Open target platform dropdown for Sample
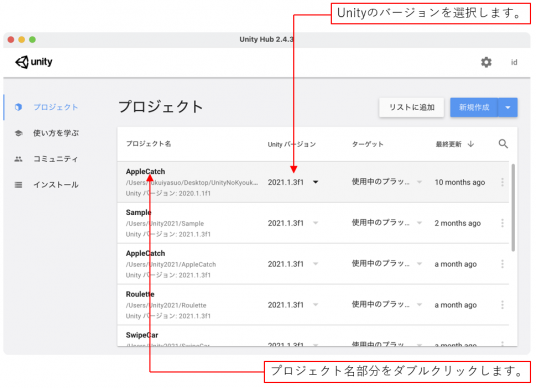This screenshot has height=388, width=536. tap(419, 223)
